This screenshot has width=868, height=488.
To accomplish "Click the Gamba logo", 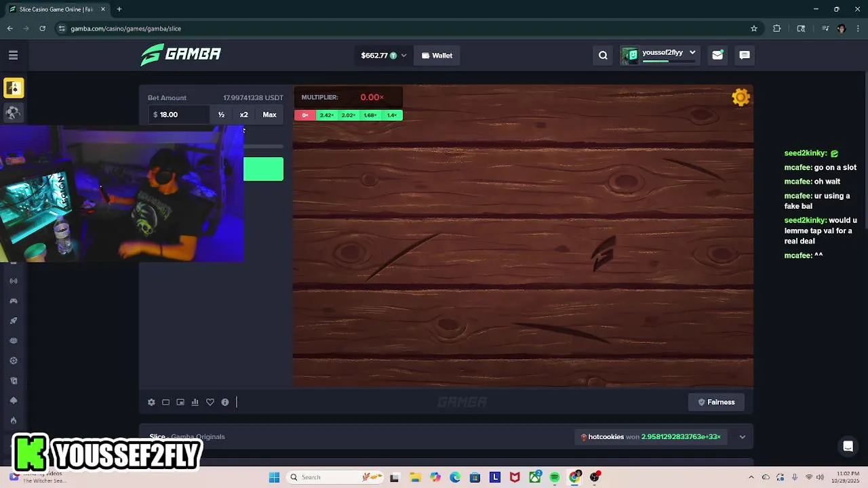I will coord(180,54).
